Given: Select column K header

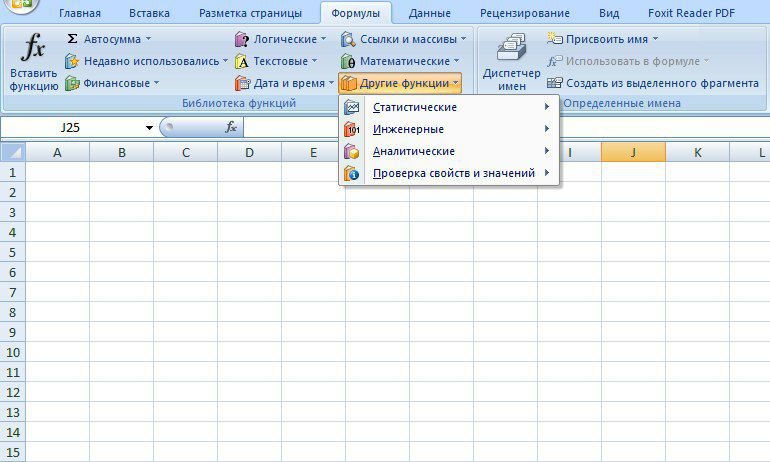Looking at the screenshot, I should [x=698, y=153].
